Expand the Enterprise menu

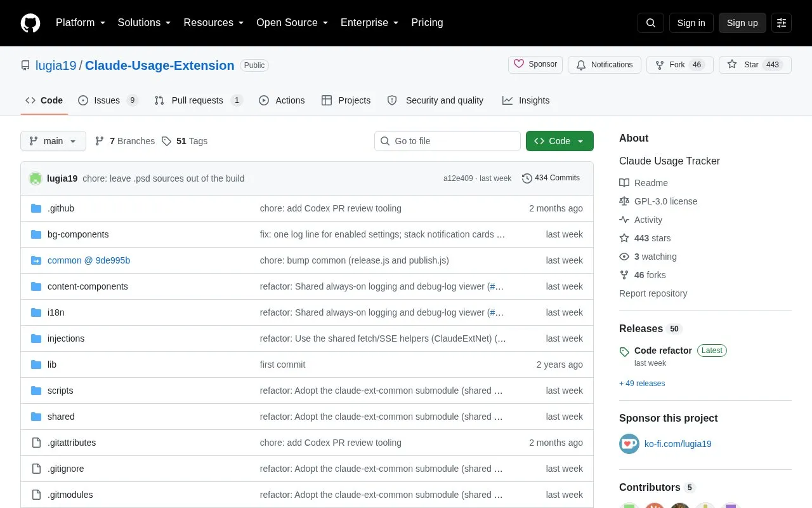coord(369,23)
